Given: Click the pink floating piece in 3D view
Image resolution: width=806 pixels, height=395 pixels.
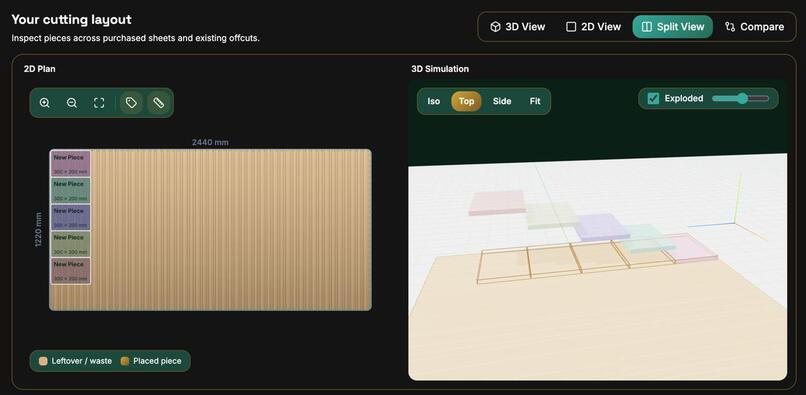Looking at the screenshot, I should click(x=497, y=203).
